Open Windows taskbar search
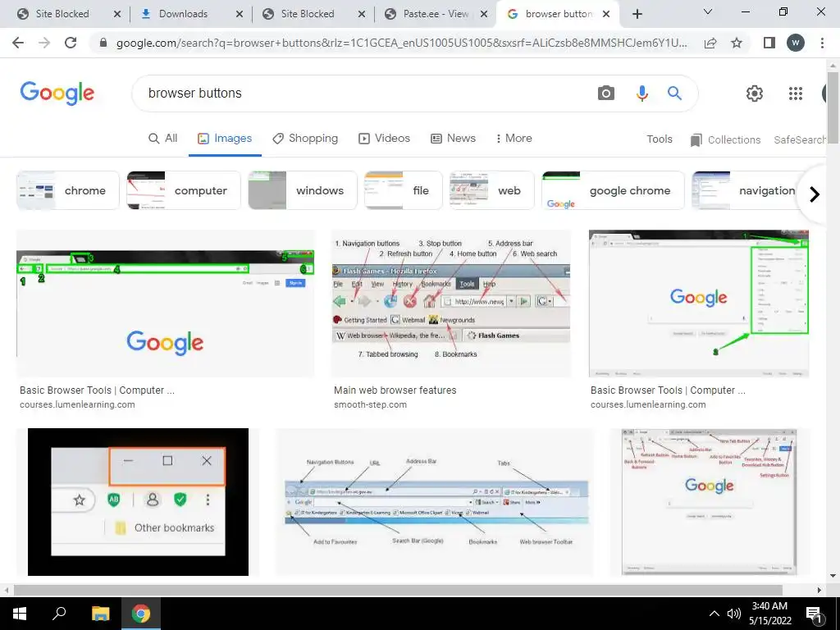Image resolution: width=840 pixels, height=630 pixels. click(59, 614)
